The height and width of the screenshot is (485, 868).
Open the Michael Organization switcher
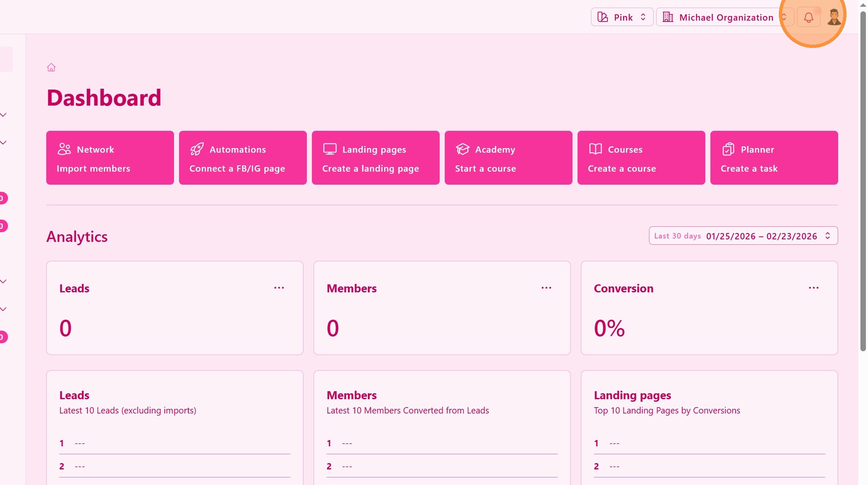tap(725, 17)
